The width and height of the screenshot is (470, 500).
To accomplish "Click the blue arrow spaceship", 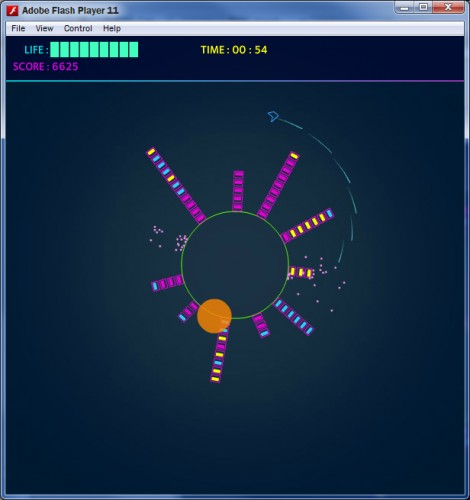I will tap(273, 116).
